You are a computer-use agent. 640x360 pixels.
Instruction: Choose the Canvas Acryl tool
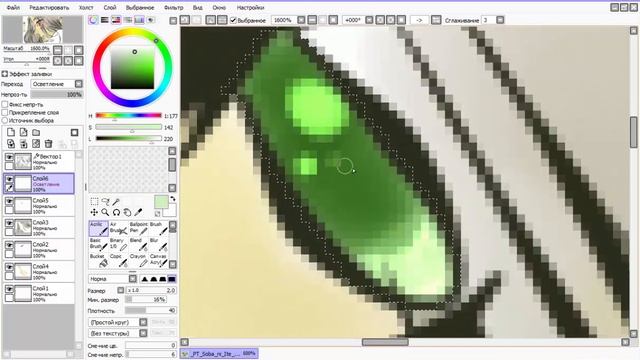coord(158,260)
